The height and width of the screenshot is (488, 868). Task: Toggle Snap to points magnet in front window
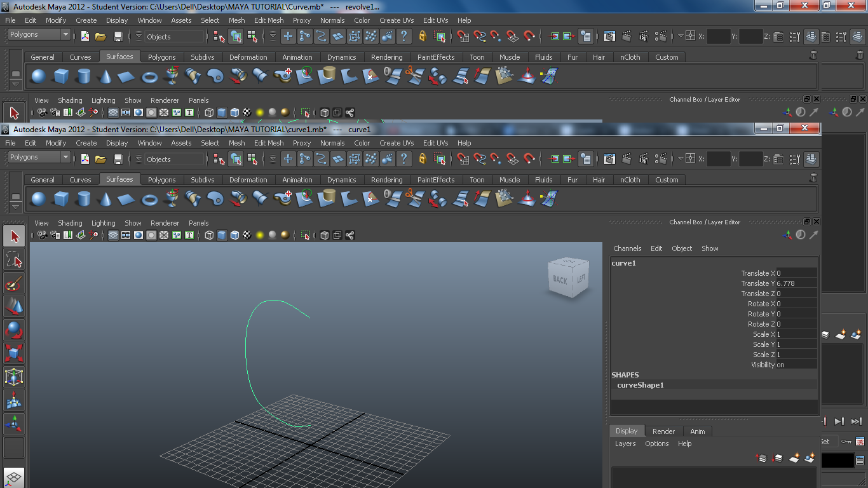tap(496, 159)
